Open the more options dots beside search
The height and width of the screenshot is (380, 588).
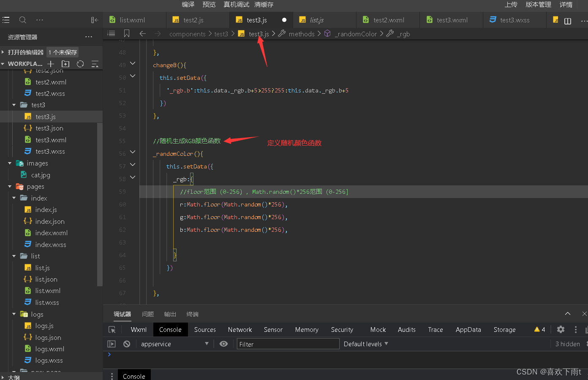[40, 20]
